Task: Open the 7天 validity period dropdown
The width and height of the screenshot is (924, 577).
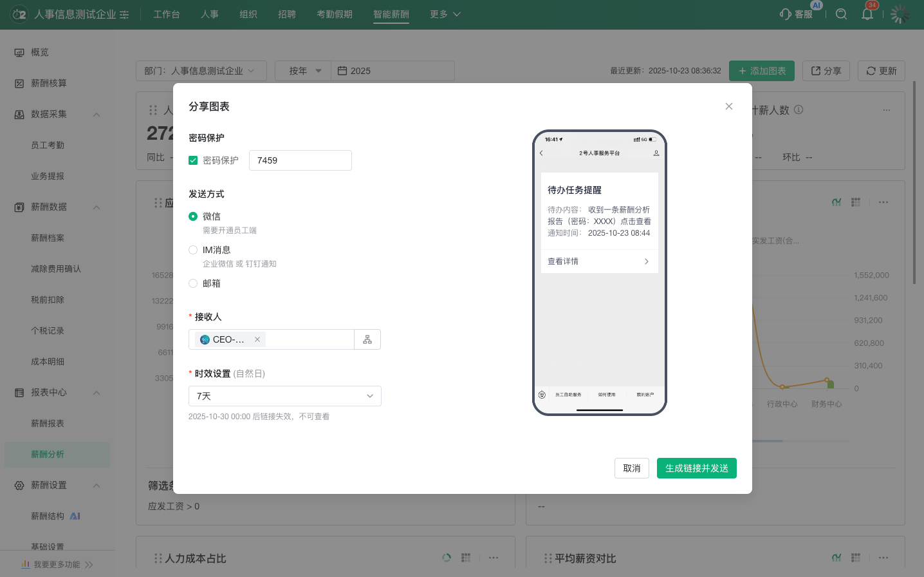Action: pos(284,396)
